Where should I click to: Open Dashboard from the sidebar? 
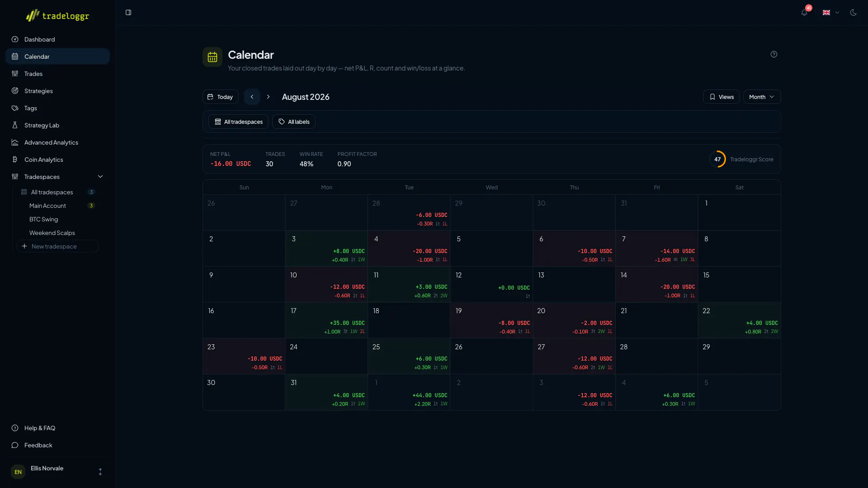[57, 39]
